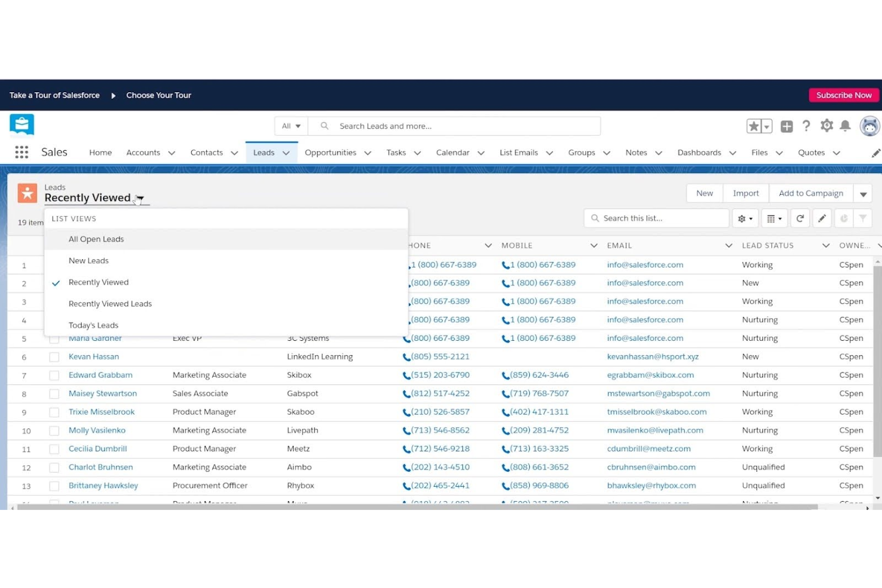The image size is (882, 588).
Task: Click the search magnifier in global search
Action: click(x=324, y=126)
